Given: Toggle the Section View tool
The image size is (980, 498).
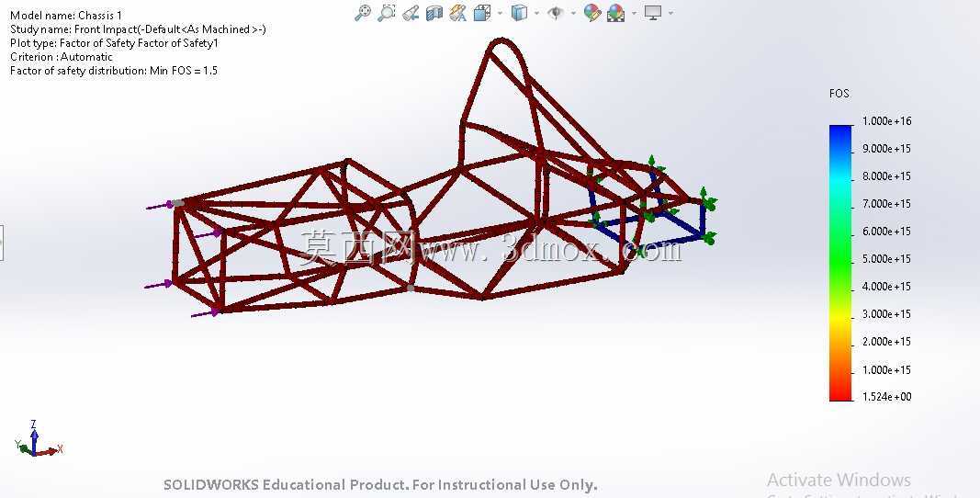Looking at the screenshot, I should pyautogui.click(x=434, y=13).
